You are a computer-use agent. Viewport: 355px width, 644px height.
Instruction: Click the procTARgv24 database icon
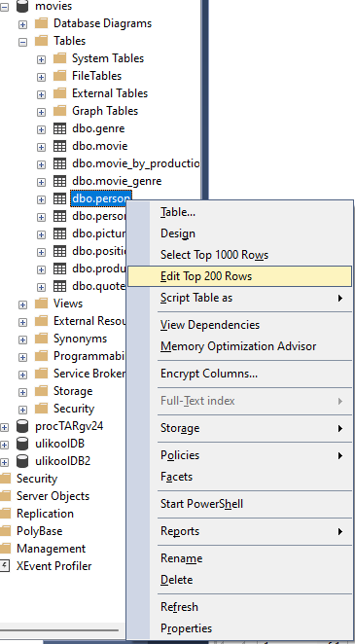tap(22, 426)
